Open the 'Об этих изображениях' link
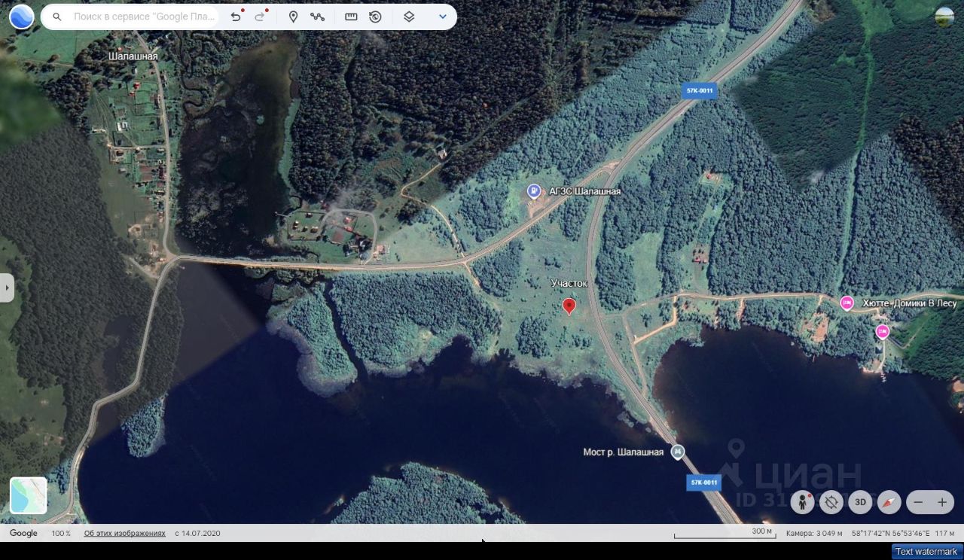Viewport: 964px width, 560px height. coord(125,533)
